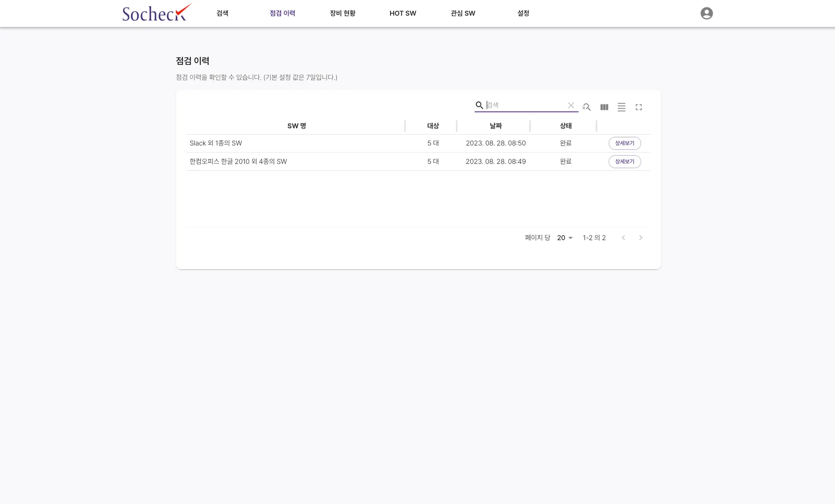
Task: Go to the next page arrow
Action: click(641, 238)
